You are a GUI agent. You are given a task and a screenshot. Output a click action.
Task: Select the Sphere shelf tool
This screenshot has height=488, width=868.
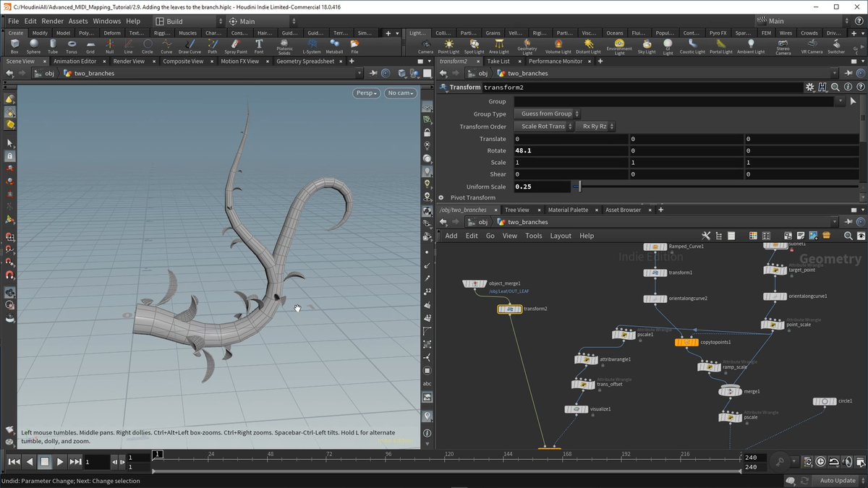point(33,46)
